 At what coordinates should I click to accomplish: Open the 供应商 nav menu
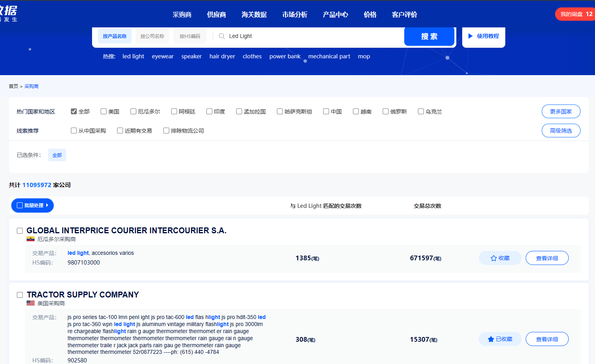pyautogui.click(x=217, y=14)
